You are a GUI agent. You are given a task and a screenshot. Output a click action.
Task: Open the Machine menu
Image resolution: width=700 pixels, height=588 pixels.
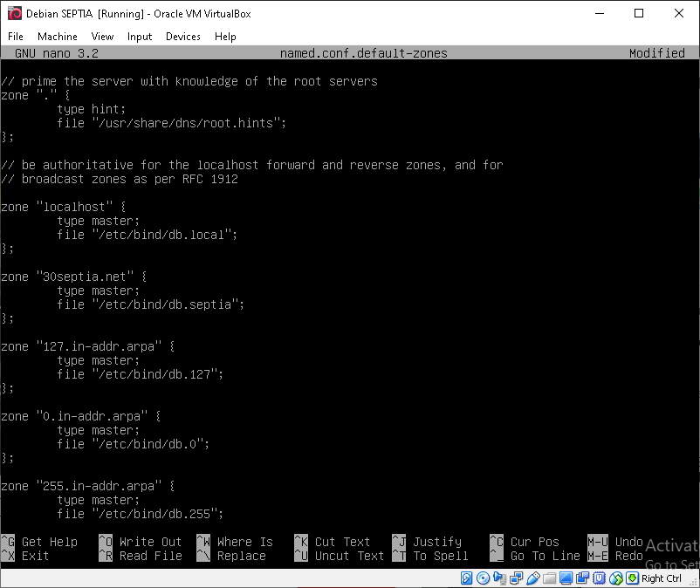pyautogui.click(x=57, y=37)
